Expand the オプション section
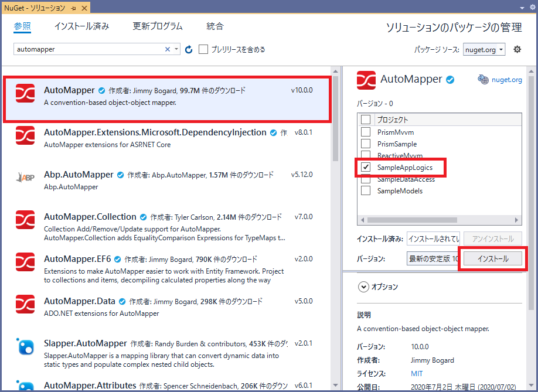The height and width of the screenshot is (392, 538). pyautogui.click(x=363, y=287)
